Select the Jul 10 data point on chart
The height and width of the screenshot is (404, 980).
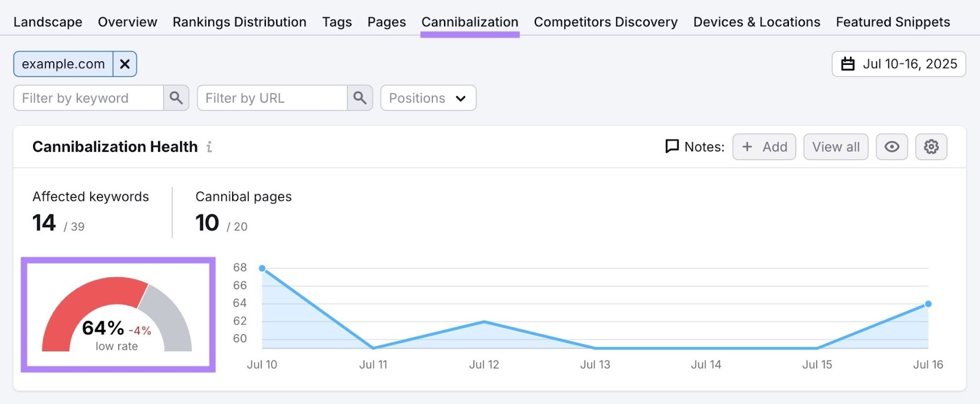click(x=262, y=268)
